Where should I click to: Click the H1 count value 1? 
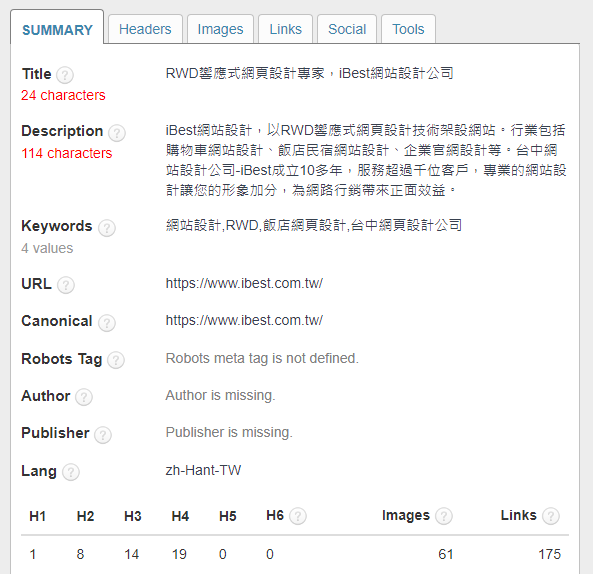(33, 554)
